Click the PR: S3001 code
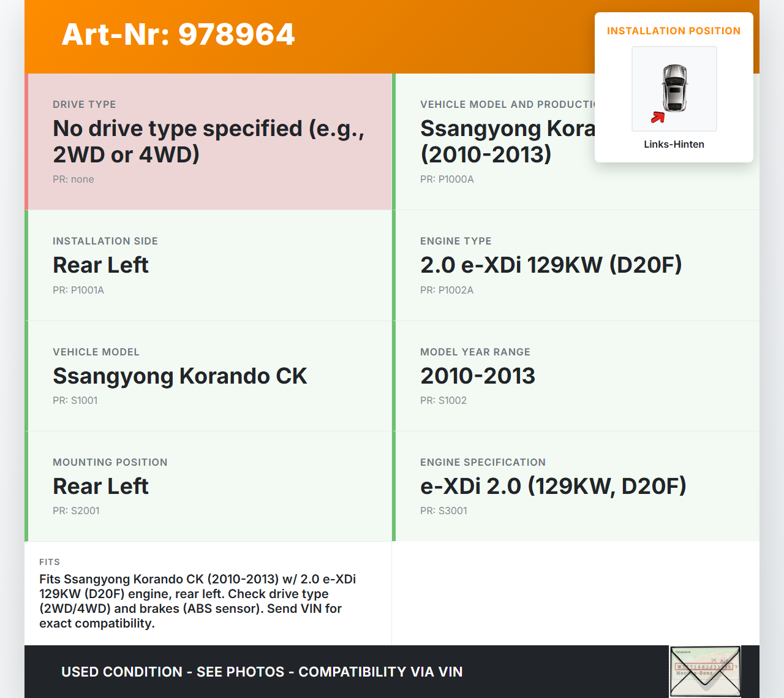The height and width of the screenshot is (698, 784). point(443,510)
